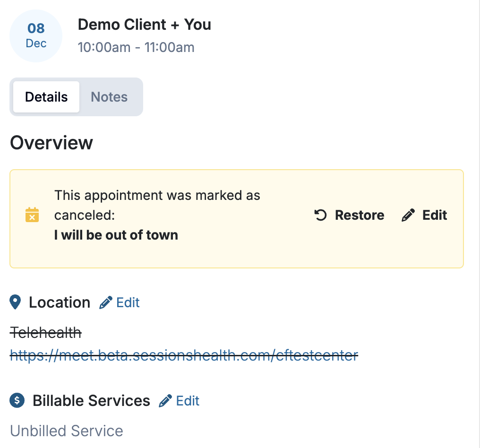Click the 10:00am - 11:00am time text
This screenshot has height=448, width=480.
(x=136, y=47)
